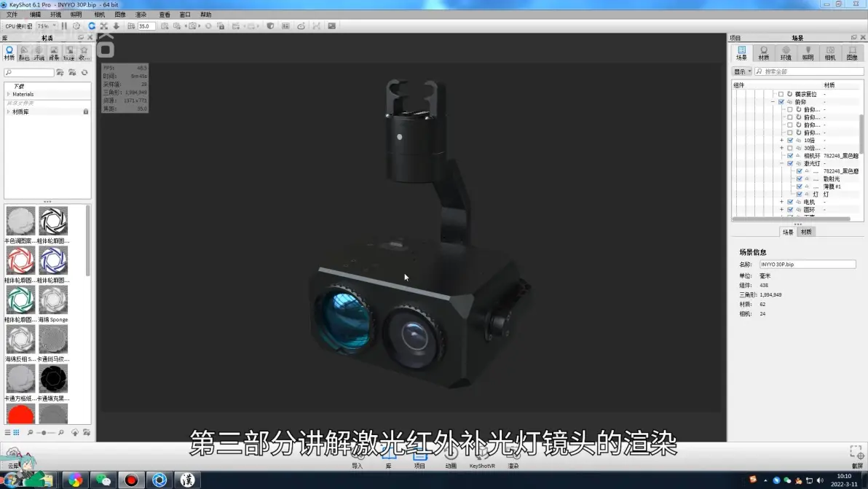Viewport: 868px width, 489px height.
Task: Toggle the 10倍 checkbox
Action: click(790, 141)
